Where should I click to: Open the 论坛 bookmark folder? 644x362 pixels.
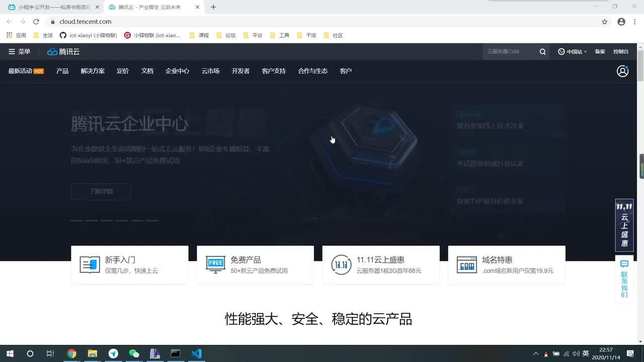pyautogui.click(x=225, y=35)
